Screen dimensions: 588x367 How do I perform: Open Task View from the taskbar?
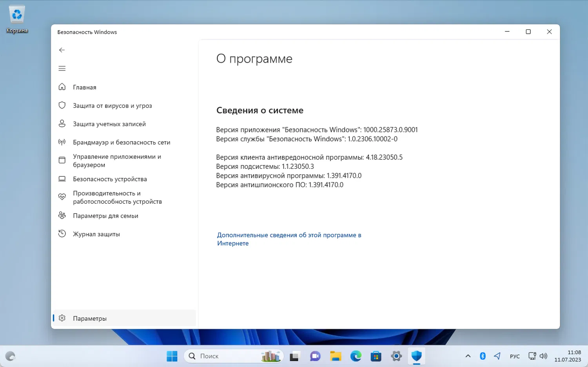pos(294,356)
